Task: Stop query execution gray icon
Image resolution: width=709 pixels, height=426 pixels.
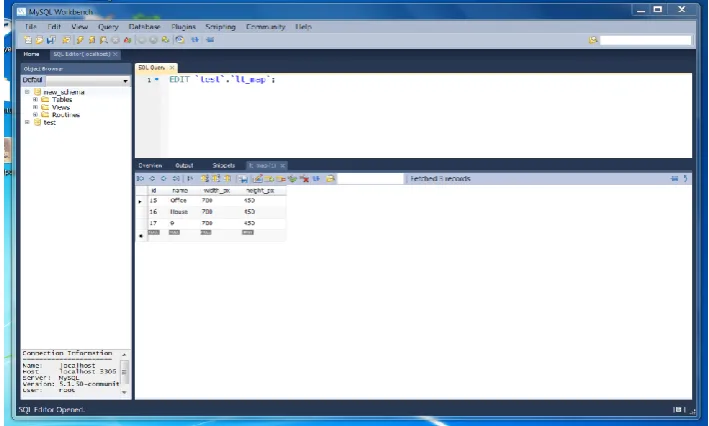Action: [x=115, y=40]
